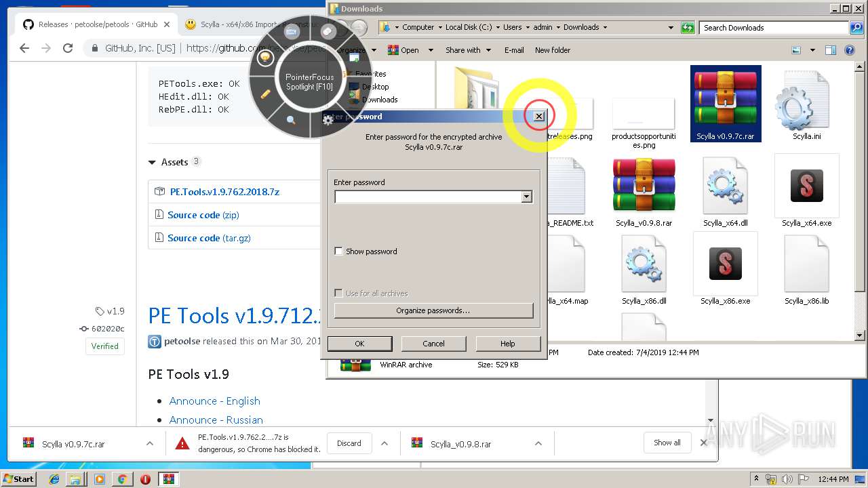Open the Explorer address bar history dropdown

click(x=671, y=27)
